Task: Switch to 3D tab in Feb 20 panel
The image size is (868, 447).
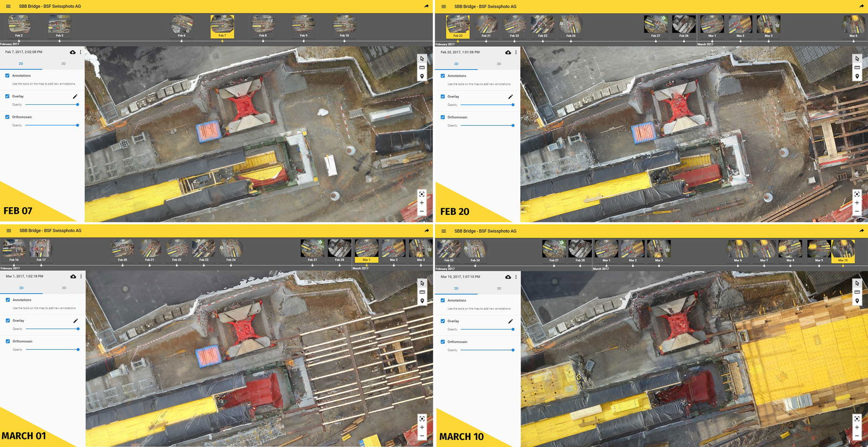Action: pos(499,64)
